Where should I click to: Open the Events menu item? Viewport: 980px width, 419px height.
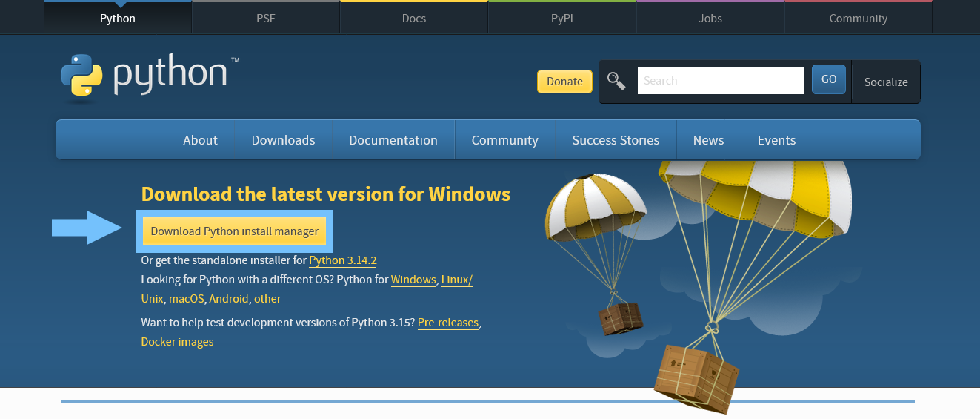[x=776, y=140]
